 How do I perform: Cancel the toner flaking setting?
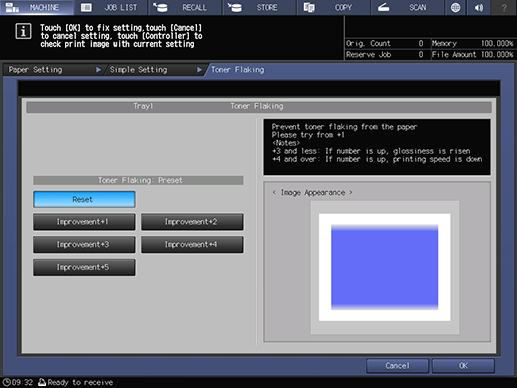pos(397,366)
